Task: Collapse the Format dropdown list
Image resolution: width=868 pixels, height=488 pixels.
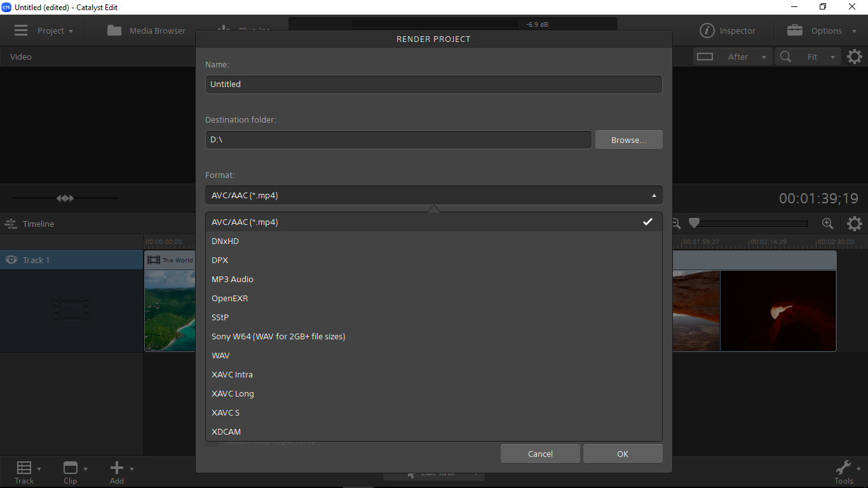Action: [x=654, y=196]
